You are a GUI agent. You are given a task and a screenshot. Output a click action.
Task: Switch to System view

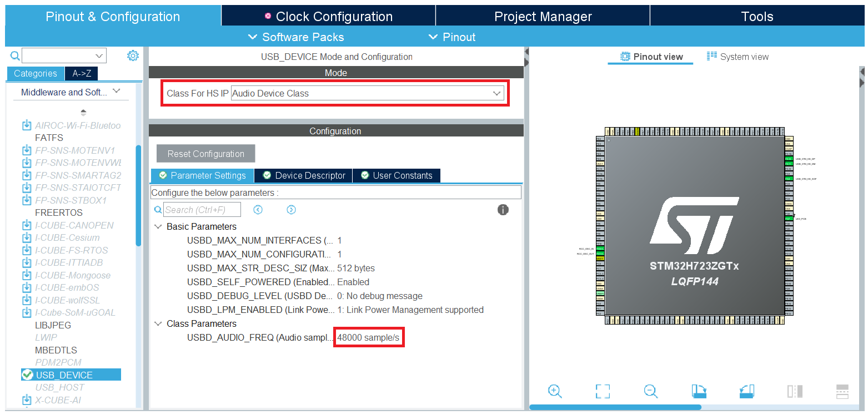[x=737, y=57]
